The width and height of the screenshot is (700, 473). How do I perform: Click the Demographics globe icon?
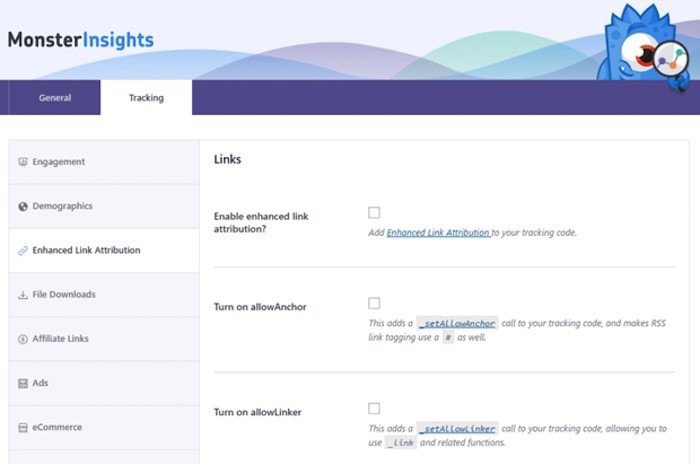[x=23, y=206]
